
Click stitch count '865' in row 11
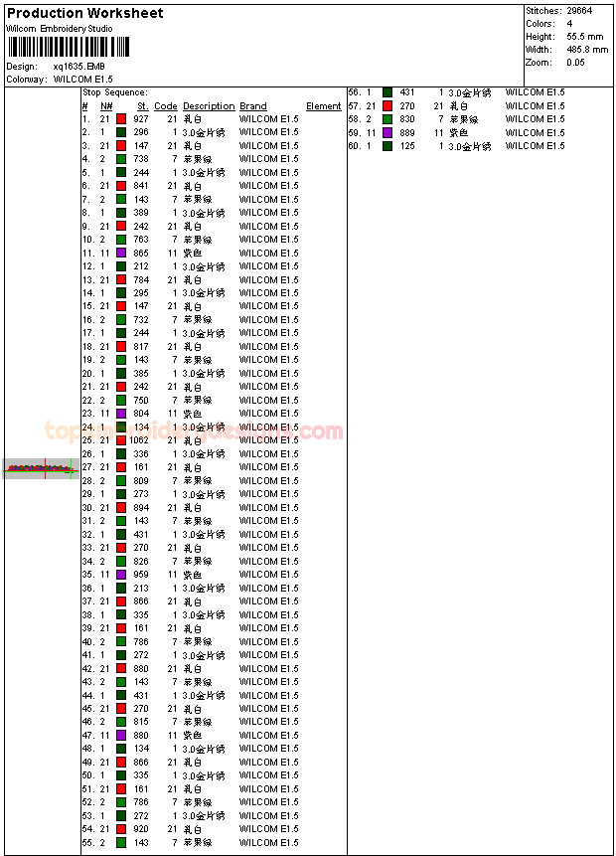pyautogui.click(x=141, y=253)
